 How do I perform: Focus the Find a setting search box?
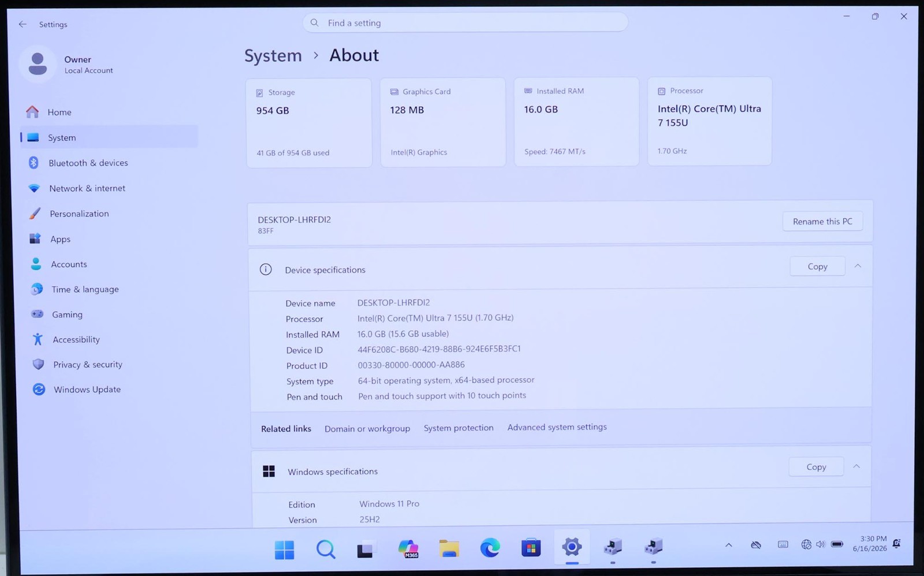[465, 23]
